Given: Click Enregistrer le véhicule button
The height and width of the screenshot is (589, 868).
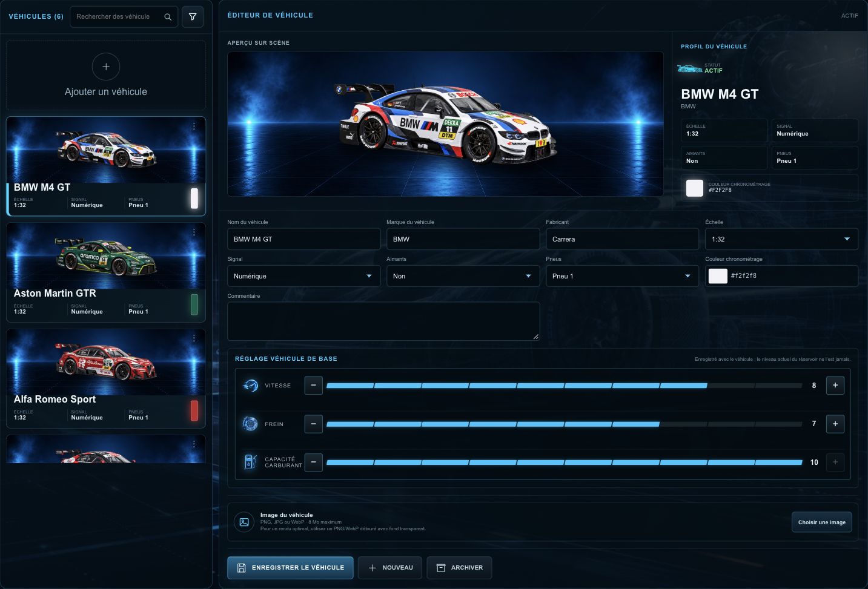Looking at the screenshot, I should click(x=290, y=568).
